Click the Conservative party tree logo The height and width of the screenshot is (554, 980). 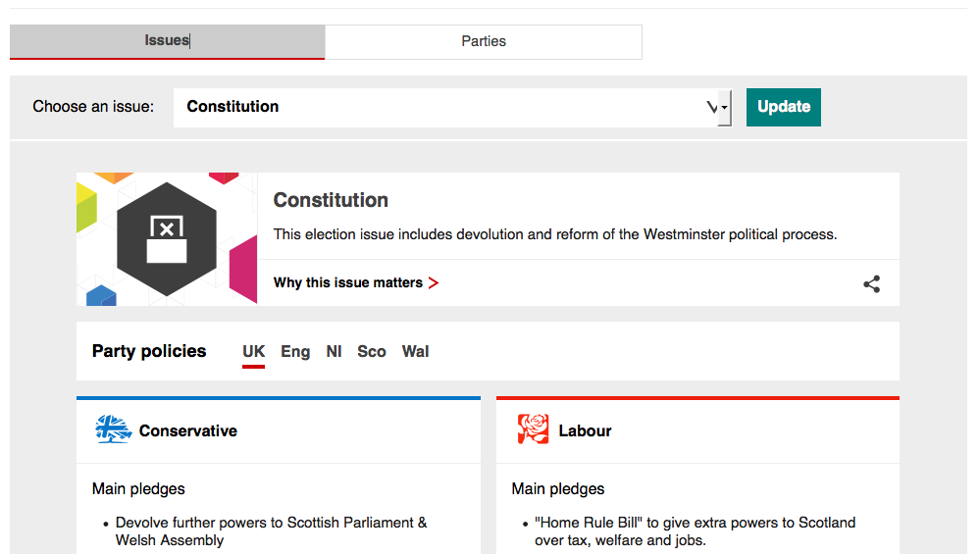coord(114,429)
